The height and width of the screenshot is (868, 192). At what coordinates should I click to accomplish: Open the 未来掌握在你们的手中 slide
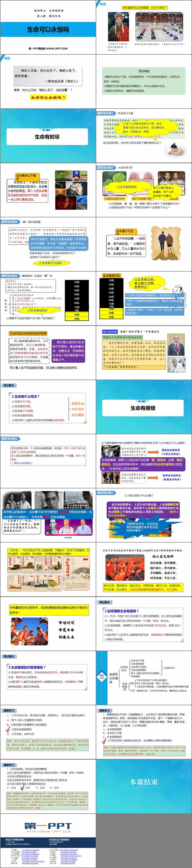(48, 624)
